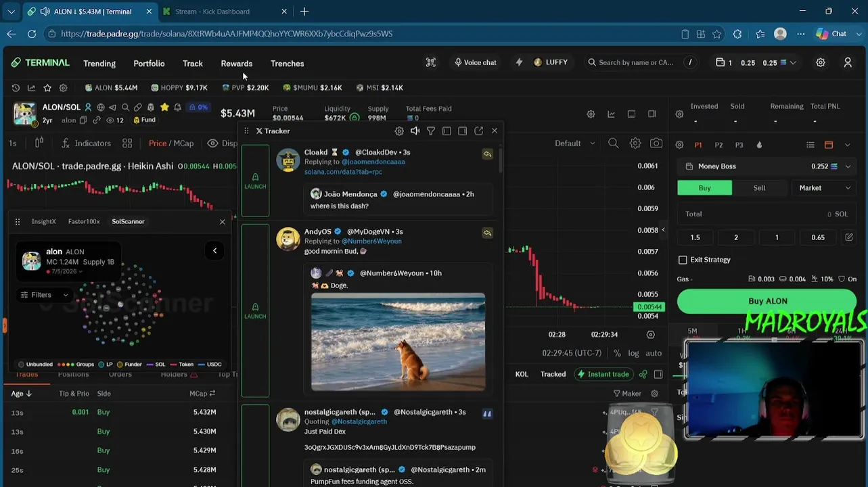
Task: Open the @joaomendoncaaaa reply link
Action: 373,162
